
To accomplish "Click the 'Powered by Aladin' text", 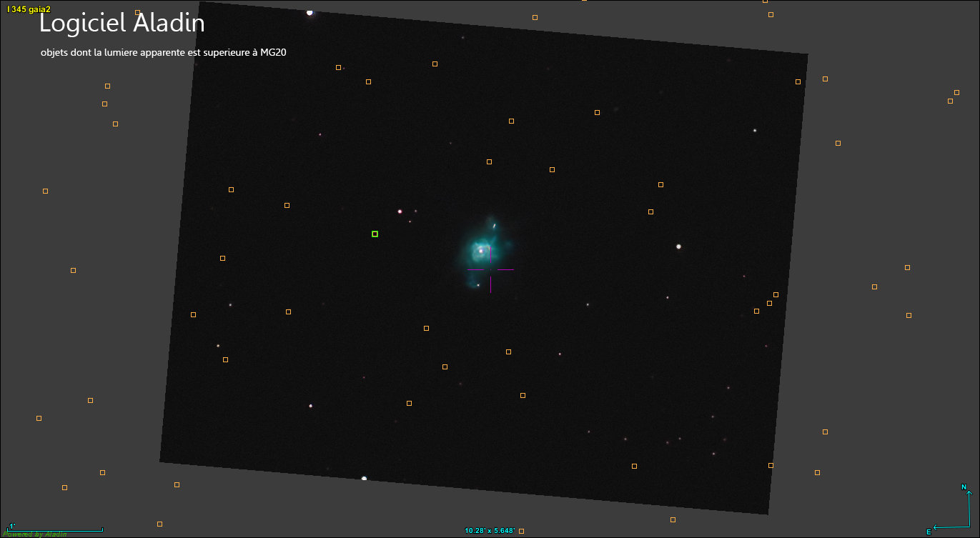I will coord(34,534).
